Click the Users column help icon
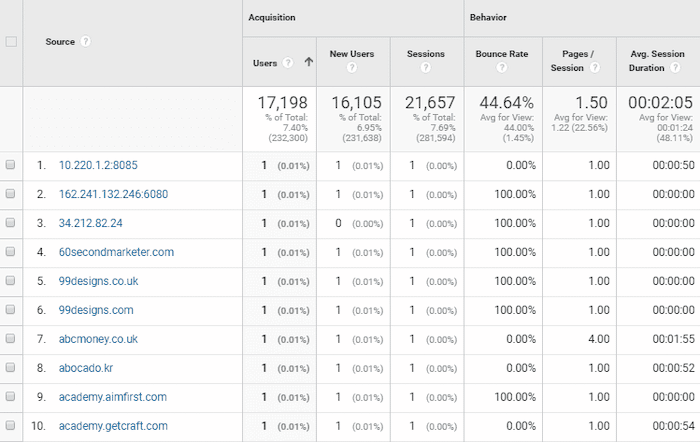 point(288,62)
